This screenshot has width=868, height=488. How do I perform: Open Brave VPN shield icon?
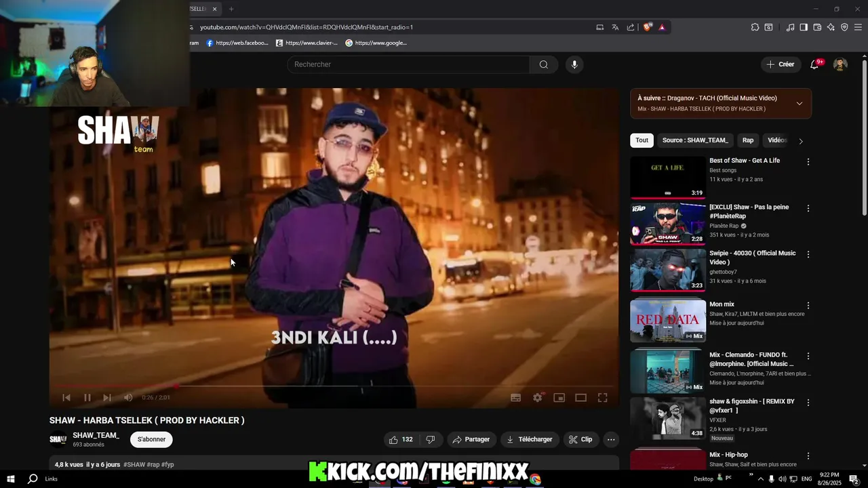tap(844, 27)
